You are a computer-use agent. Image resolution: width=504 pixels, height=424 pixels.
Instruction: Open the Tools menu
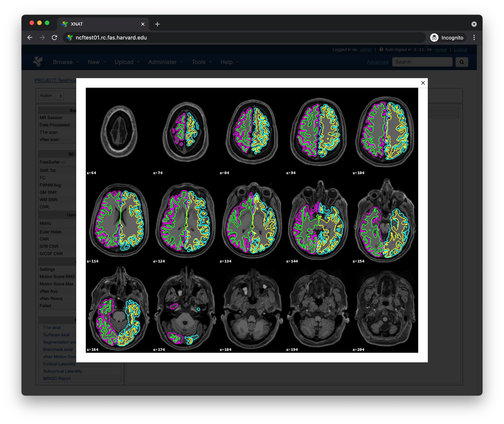pos(201,62)
